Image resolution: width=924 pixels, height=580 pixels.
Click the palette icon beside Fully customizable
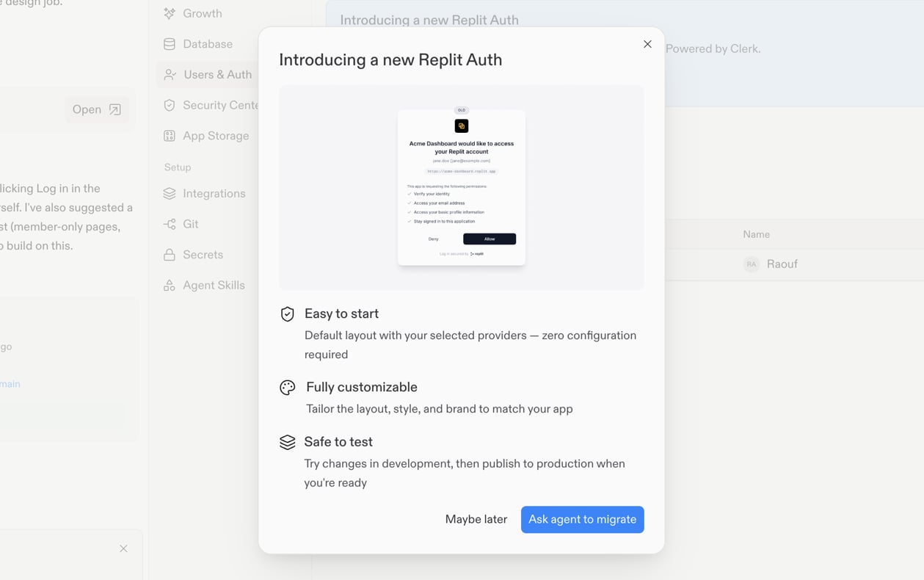[x=288, y=388]
